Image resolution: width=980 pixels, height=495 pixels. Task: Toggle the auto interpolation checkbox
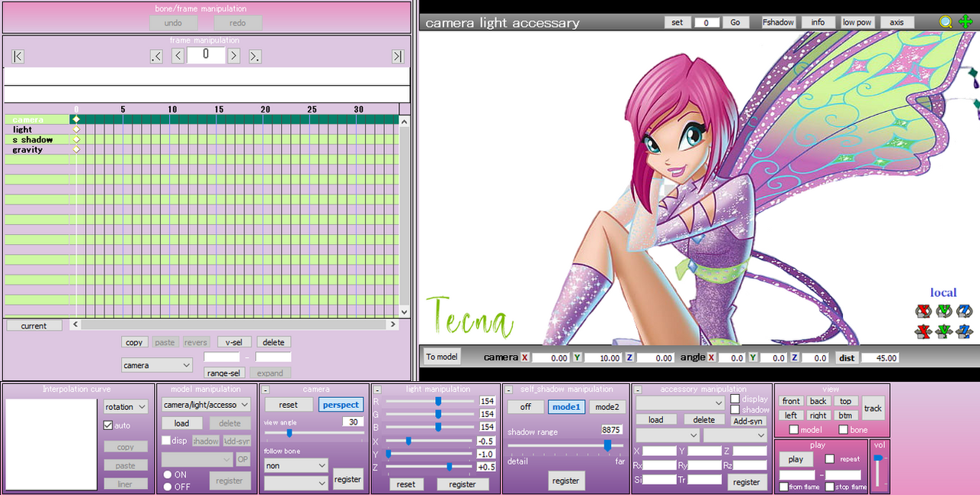click(x=108, y=425)
